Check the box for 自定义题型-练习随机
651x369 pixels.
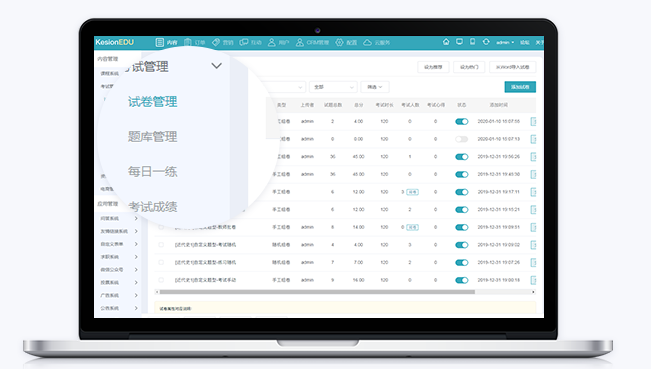tap(161, 262)
